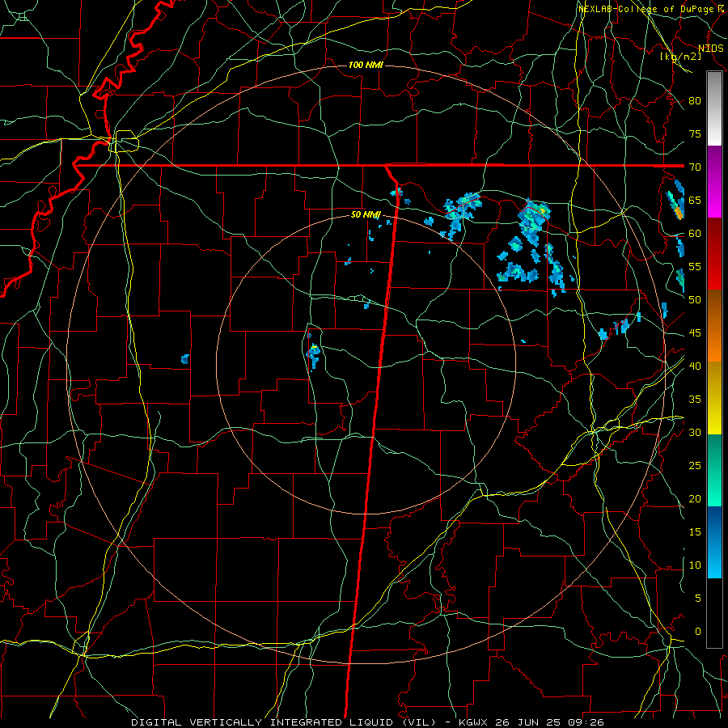Screen dimensions: 728x728
Task: Select the orange-brown segment of the color bar
Action: [714, 325]
